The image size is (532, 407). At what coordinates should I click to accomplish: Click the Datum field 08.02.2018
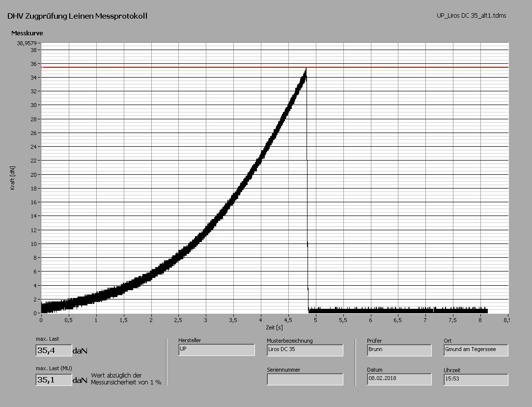pyautogui.click(x=399, y=380)
